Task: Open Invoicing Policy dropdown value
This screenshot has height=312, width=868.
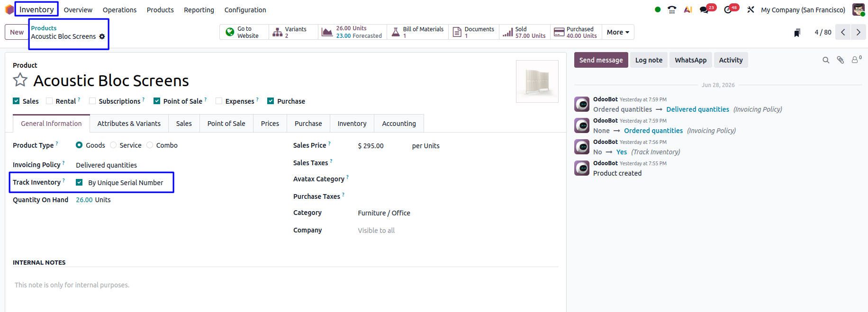Action: (x=106, y=165)
